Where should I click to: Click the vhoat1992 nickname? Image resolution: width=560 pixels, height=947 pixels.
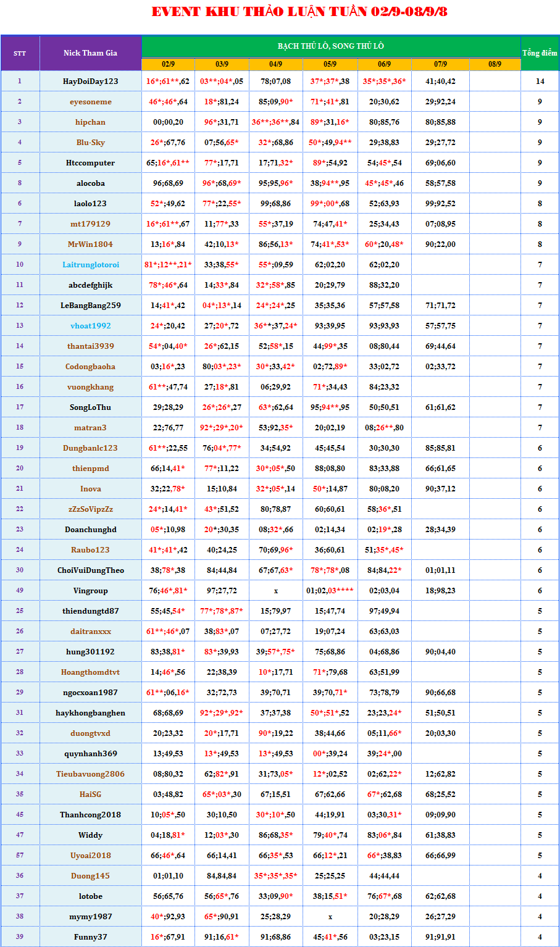click(x=90, y=326)
